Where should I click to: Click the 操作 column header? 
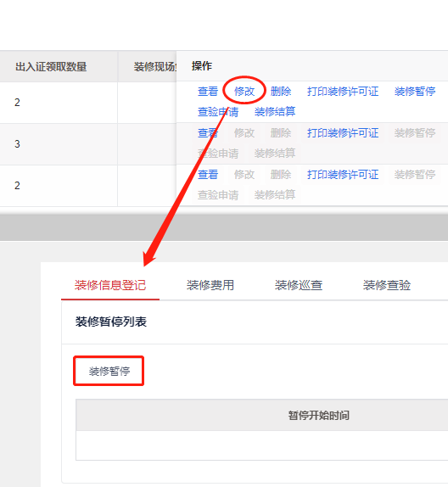tap(202, 66)
